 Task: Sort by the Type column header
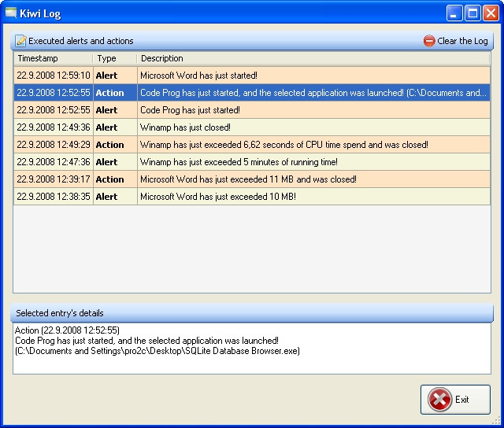[x=115, y=58]
